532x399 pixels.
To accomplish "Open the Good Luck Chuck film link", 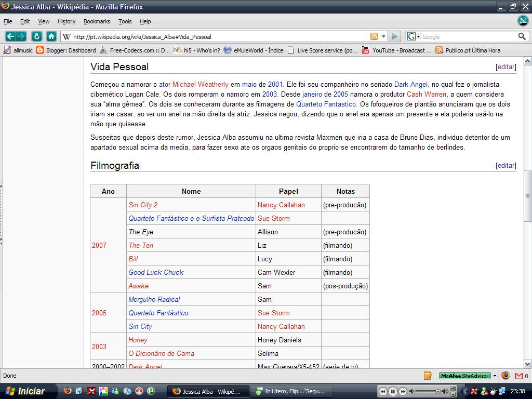I will (156, 272).
